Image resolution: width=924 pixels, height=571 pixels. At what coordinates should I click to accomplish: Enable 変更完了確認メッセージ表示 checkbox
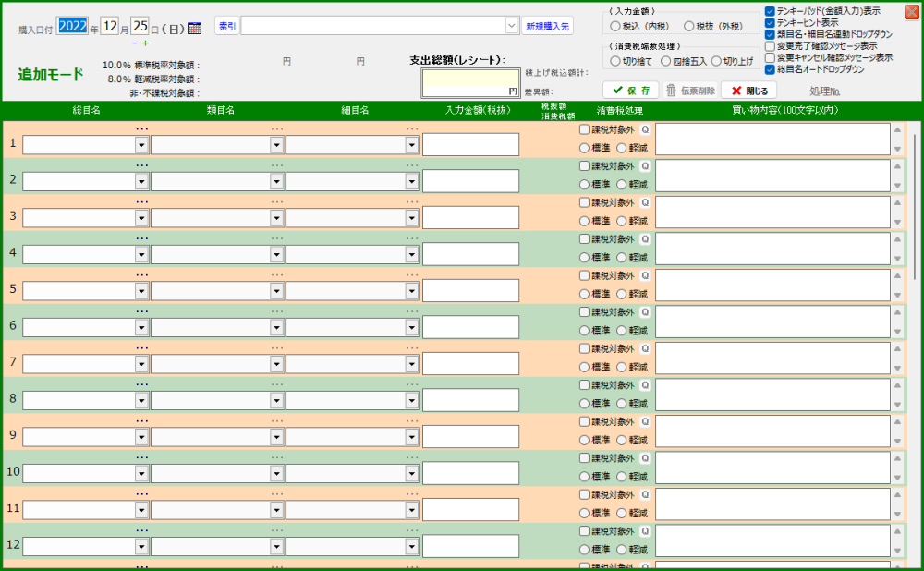(x=770, y=46)
